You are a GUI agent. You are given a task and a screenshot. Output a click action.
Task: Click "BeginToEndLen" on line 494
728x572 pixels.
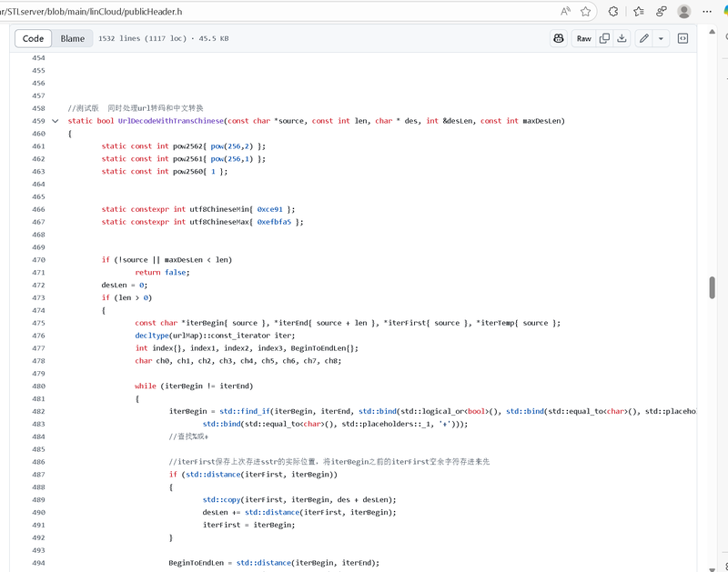[197, 563]
